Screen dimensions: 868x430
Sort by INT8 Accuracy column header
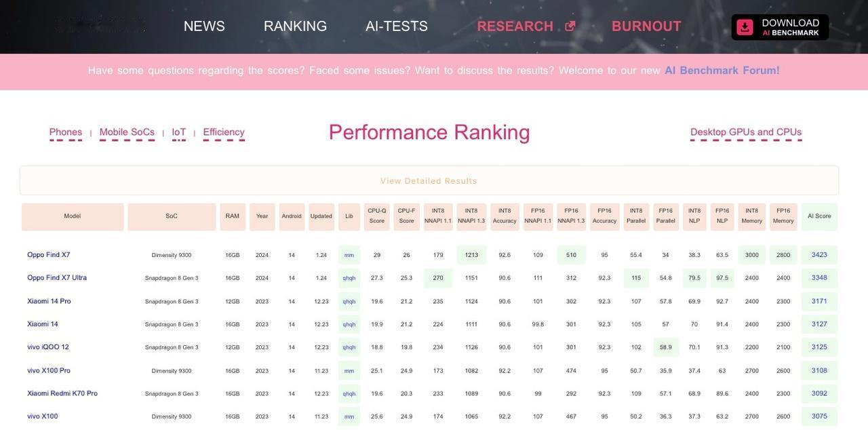point(505,217)
